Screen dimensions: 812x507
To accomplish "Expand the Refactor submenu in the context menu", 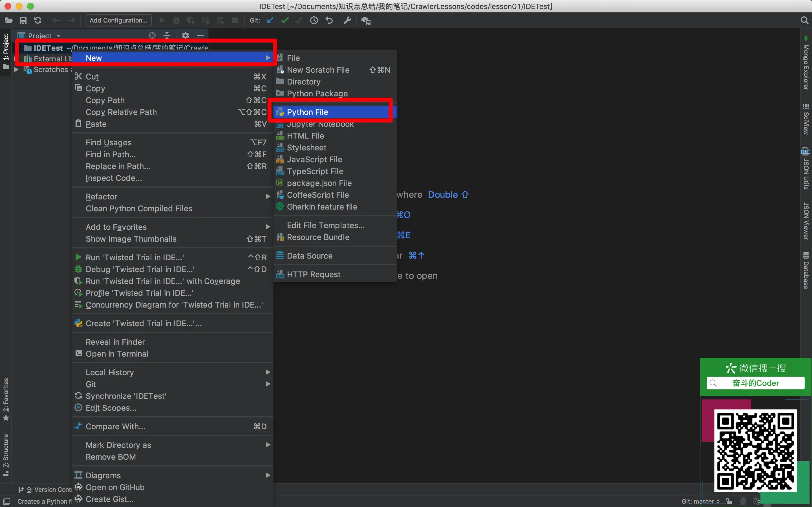I will [101, 197].
